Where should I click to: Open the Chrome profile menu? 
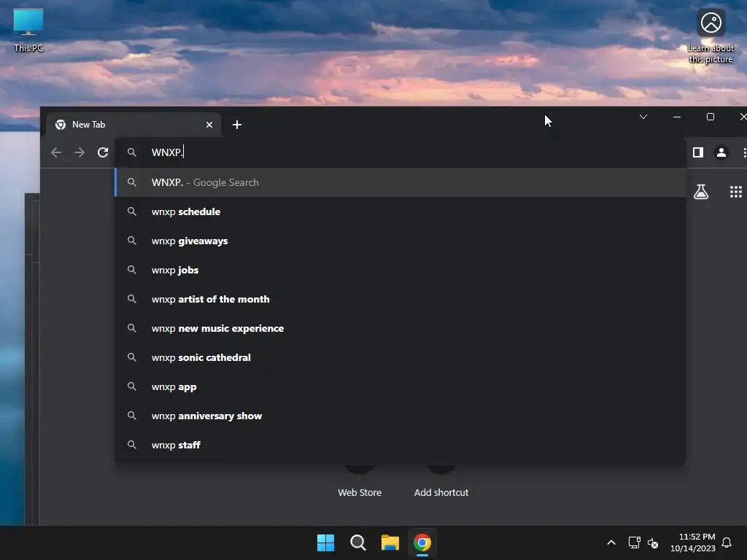(x=721, y=152)
